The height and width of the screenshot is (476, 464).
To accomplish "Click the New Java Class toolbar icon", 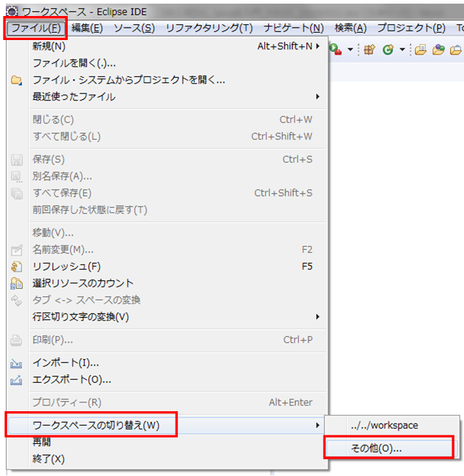I will 388,49.
